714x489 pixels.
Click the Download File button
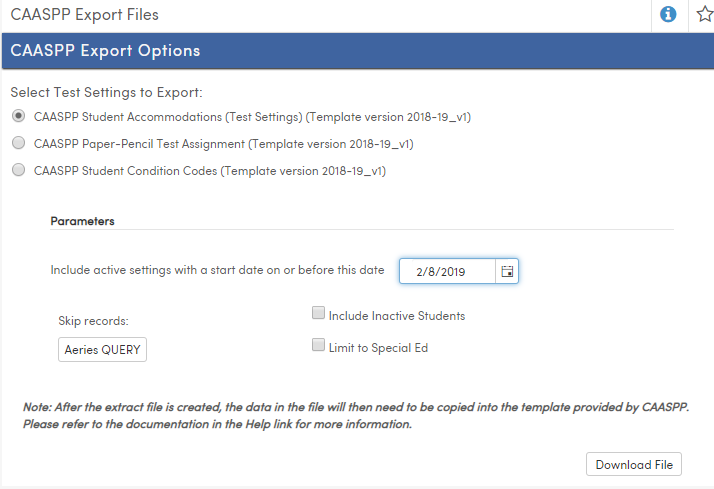coord(634,464)
